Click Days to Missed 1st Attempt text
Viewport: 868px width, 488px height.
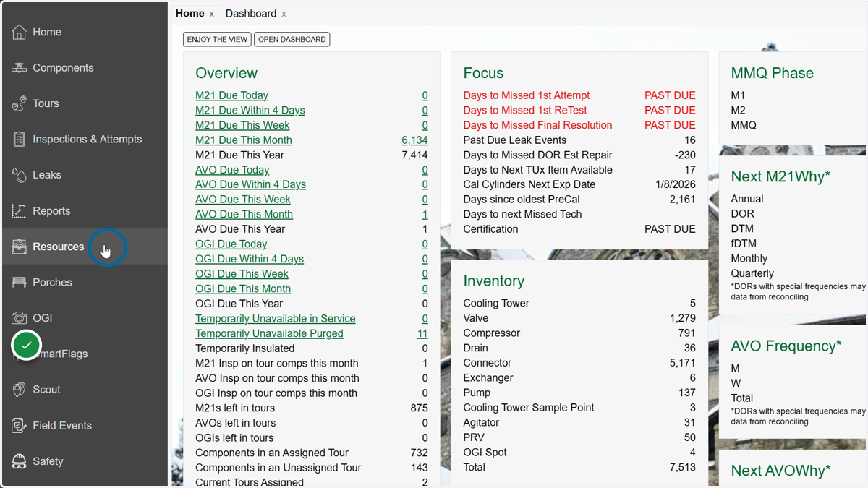click(527, 95)
